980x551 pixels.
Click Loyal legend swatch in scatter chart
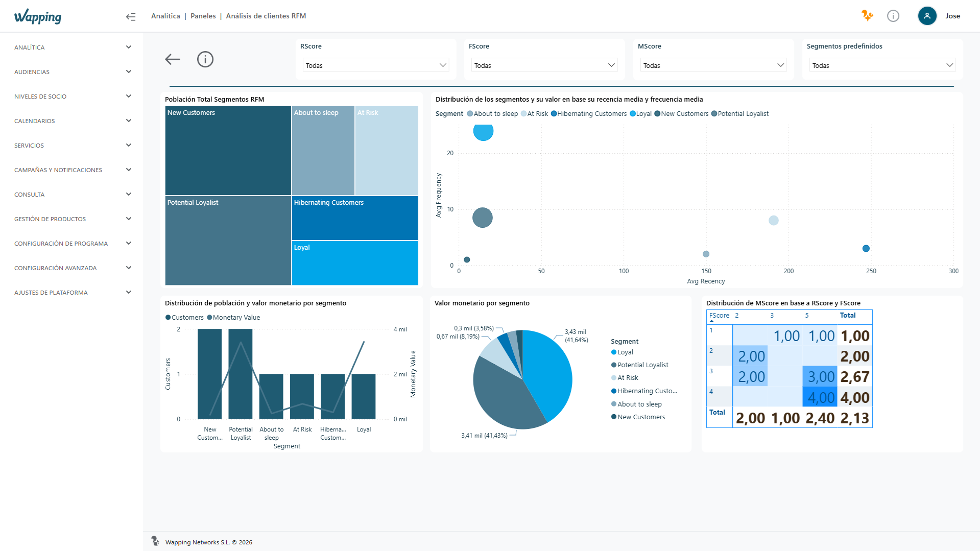click(x=633, y=114)
